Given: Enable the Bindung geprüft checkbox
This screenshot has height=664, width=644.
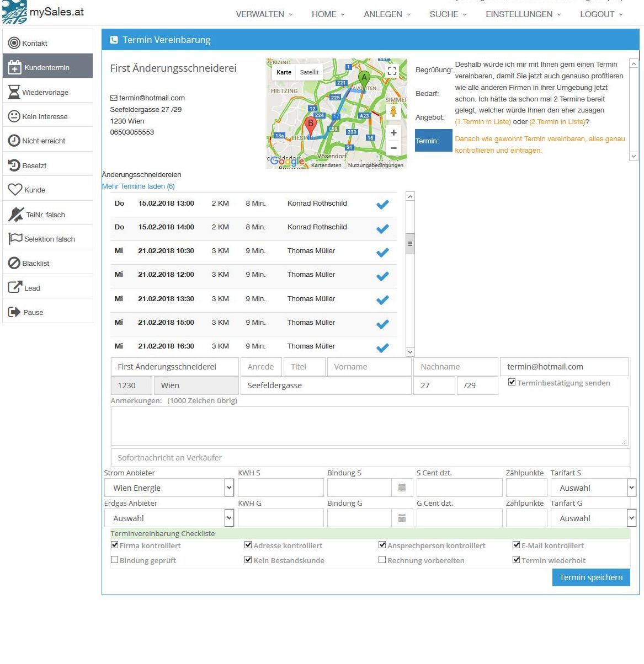Looking at the screenshot, I should click(x=115, y=560).
